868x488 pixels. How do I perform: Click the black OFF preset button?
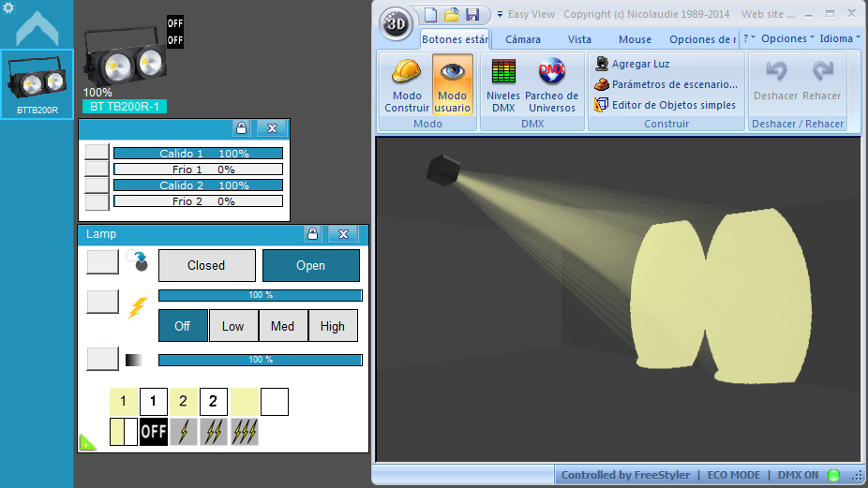(154, 432)
